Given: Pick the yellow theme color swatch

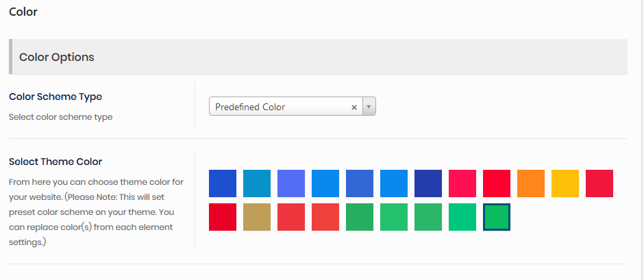Looking at the screenshot, I should coord(565,183).
